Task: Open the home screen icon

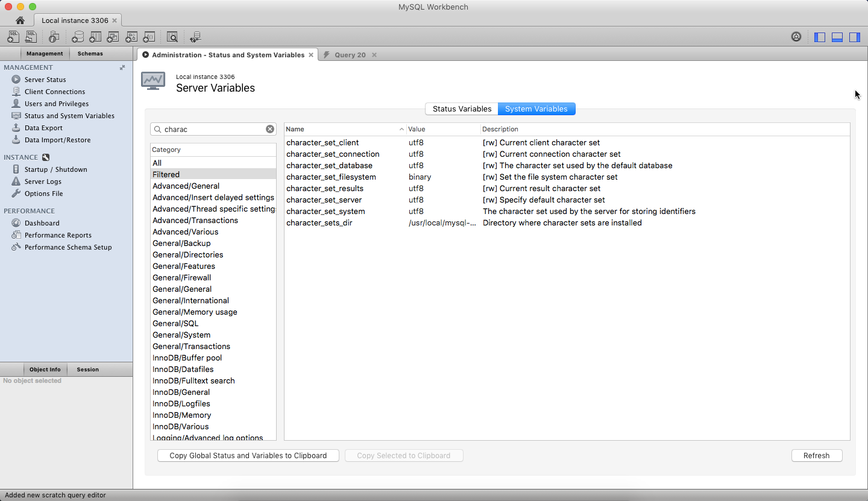Action: 20,20
